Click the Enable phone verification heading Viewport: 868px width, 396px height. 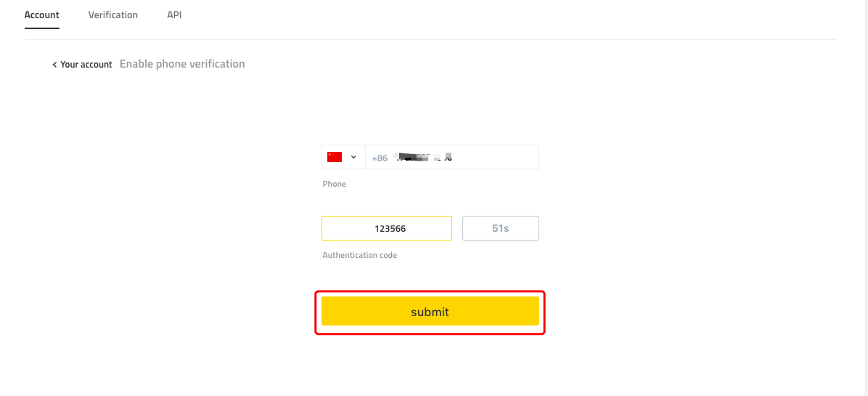click(x=182, y=64)
